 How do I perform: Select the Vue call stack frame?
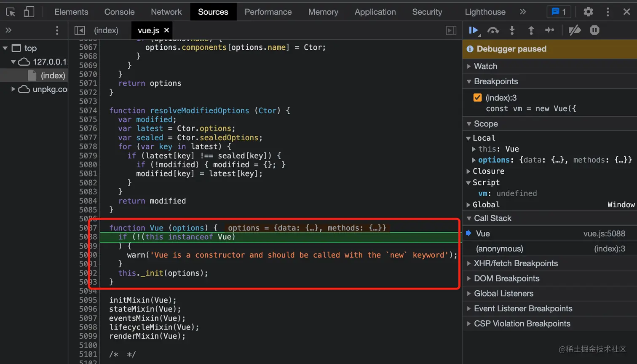550,234
